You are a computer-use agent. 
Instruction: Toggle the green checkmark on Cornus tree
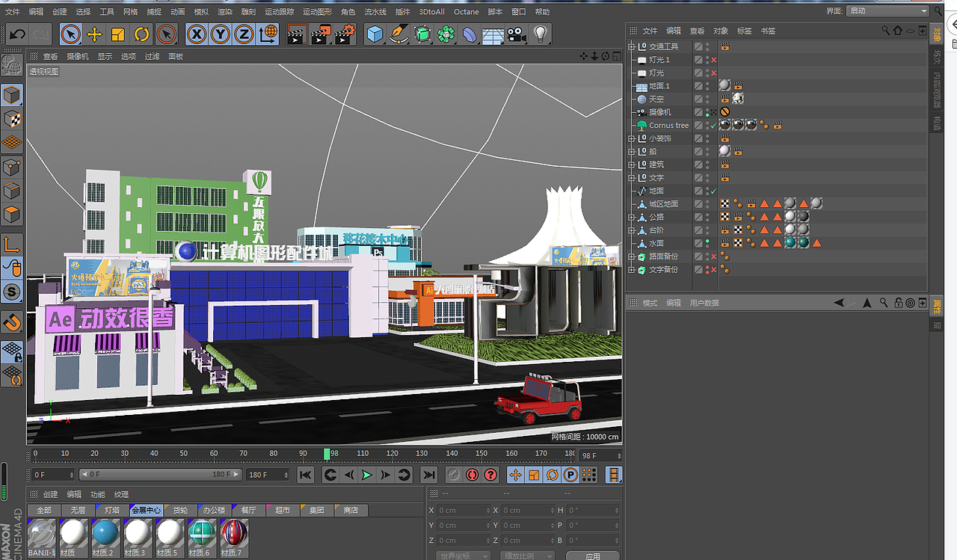tap(713, 126)
